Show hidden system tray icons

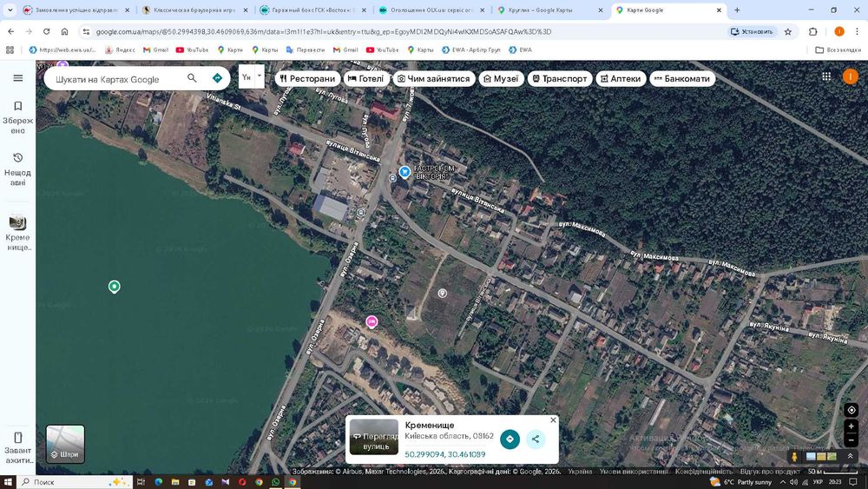[782, 482]
